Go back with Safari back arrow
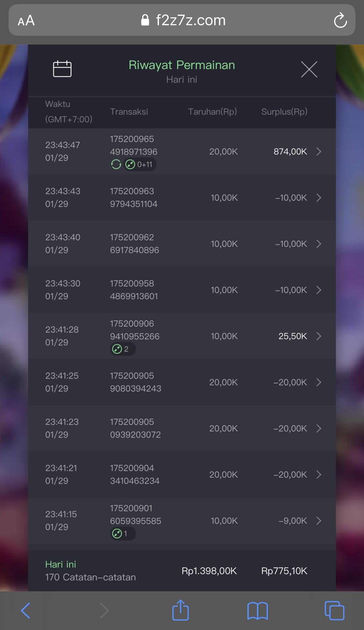 pos(26,611)
